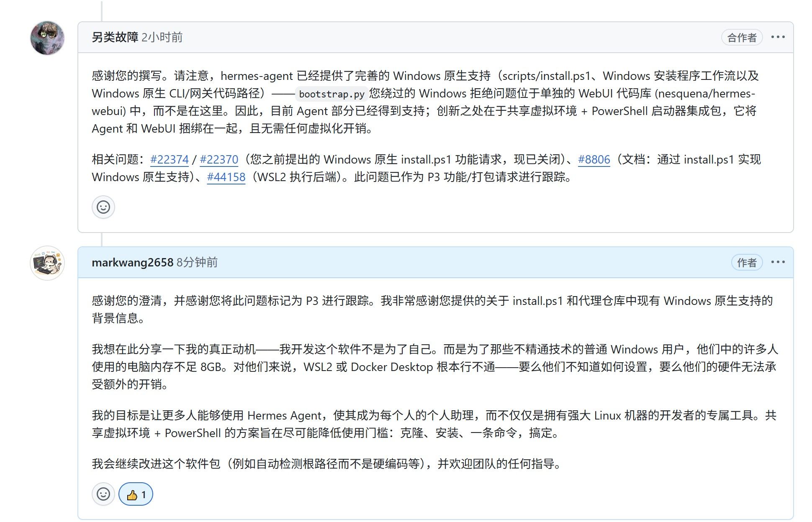The image size is (812, 522).
Task: Add emoji reaction to 另类故障's comment
Action: point(103,207)
